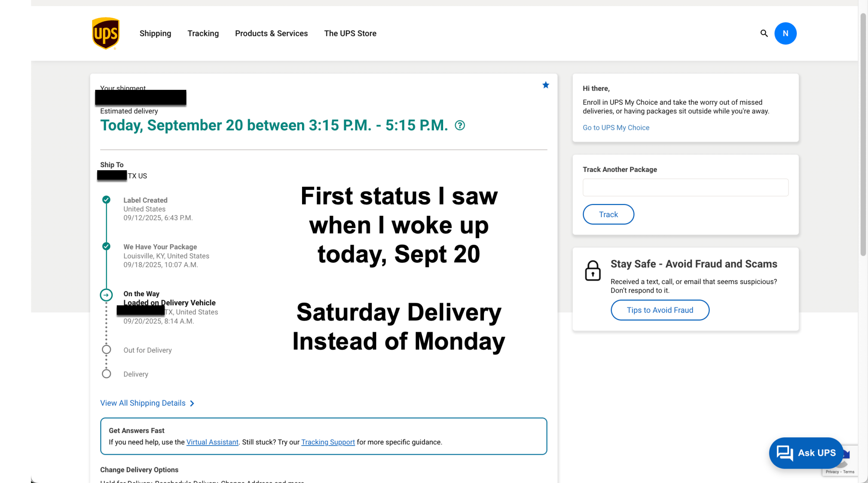868x483 pixels.
Task: Follow the Go to UPS My Choice link
Action: [x=616, y=128]
